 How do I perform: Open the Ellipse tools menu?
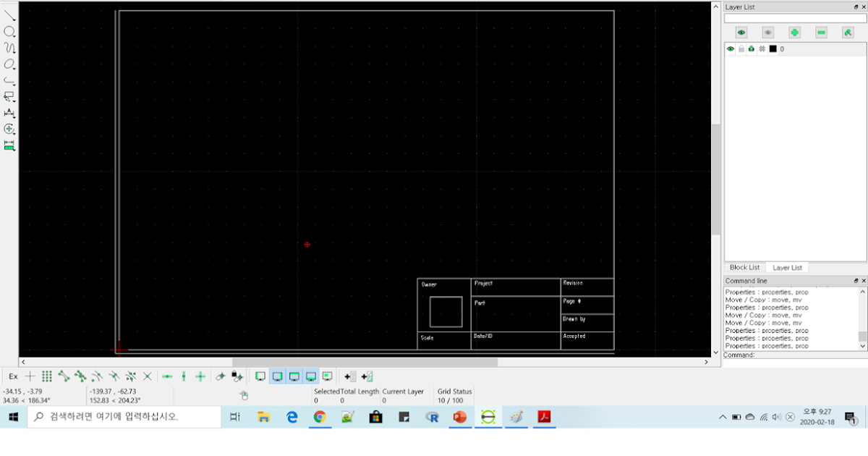pos(9,64)
